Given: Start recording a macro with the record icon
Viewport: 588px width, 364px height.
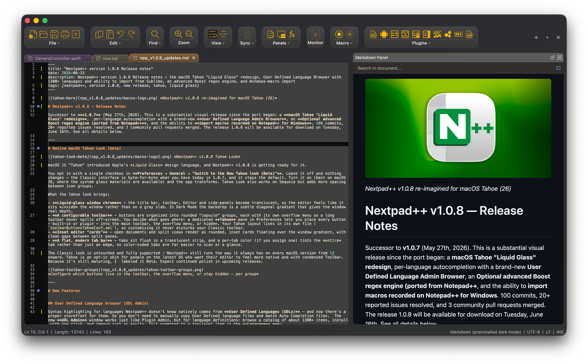Looking at the screenshot, I should (x=339, y=34).
